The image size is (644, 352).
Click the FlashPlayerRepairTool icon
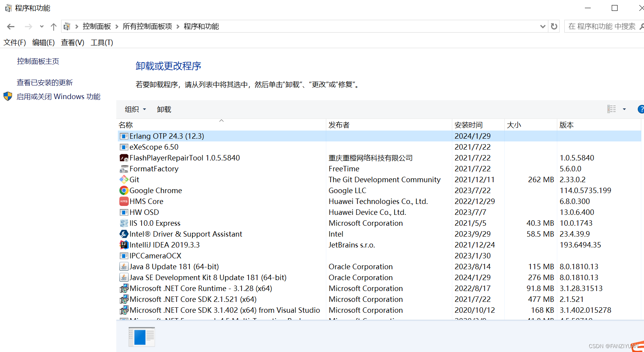click(124, 158)
